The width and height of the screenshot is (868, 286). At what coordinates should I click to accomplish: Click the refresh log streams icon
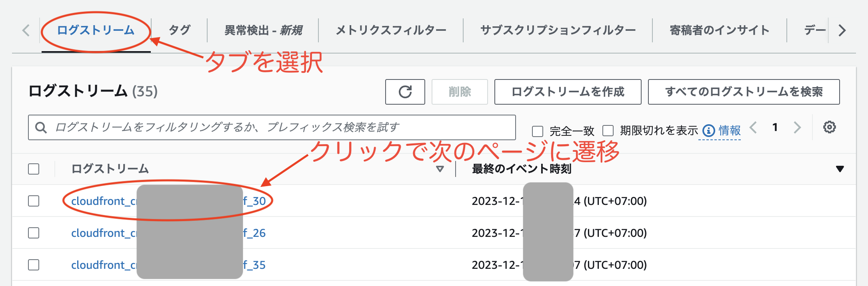click(405, 92)
